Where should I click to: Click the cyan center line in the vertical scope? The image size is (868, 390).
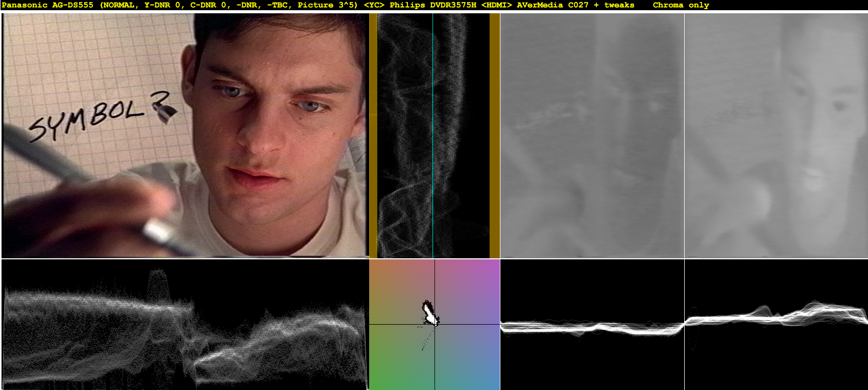(432, 135)
